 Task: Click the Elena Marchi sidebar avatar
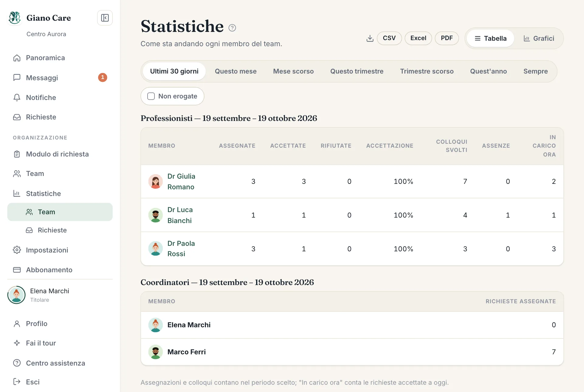16,295
